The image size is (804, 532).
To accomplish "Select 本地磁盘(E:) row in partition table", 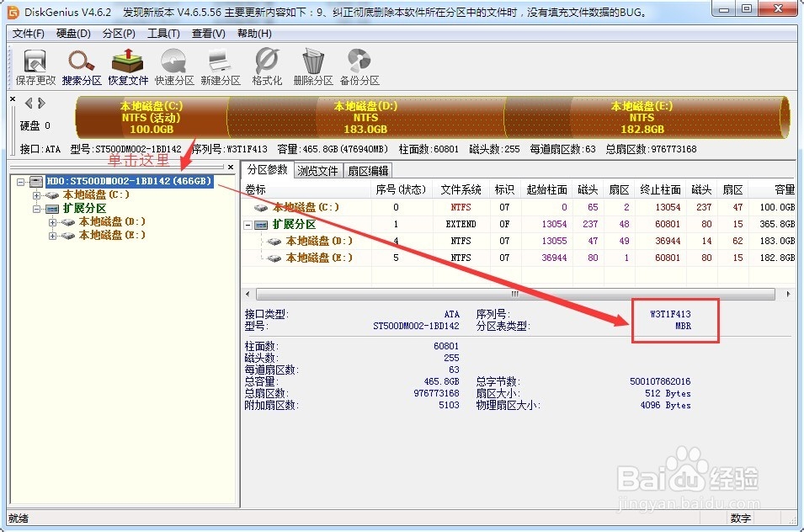I will pos(519,258).
